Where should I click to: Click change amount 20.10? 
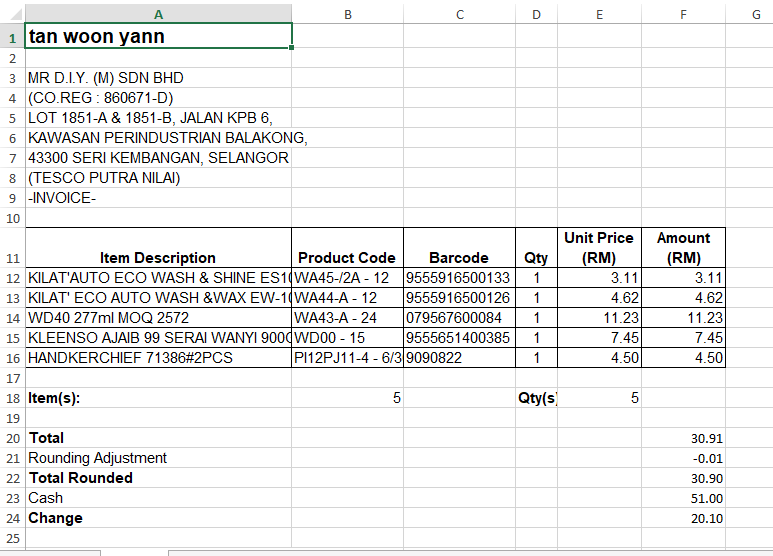[x=683, y=518]
